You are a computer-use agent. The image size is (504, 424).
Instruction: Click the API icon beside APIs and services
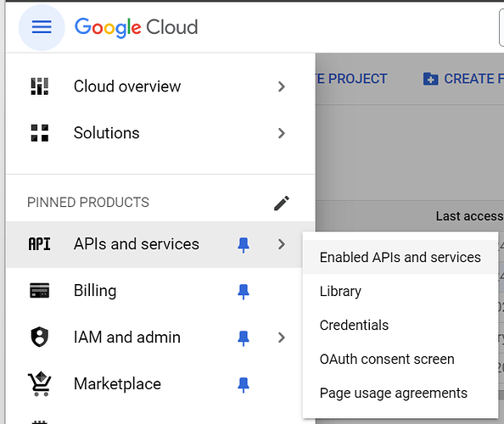40,244
